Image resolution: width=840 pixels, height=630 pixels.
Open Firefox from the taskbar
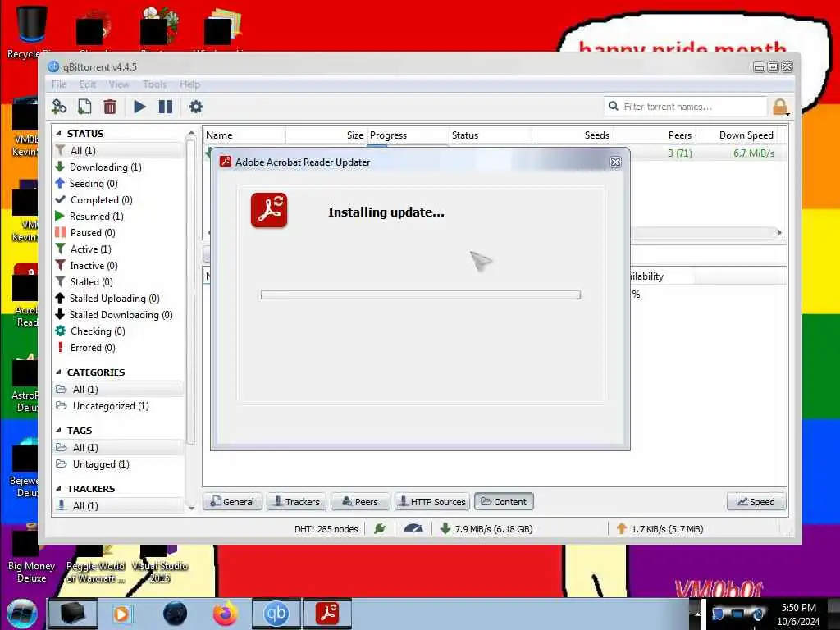[x=226, y=614]
